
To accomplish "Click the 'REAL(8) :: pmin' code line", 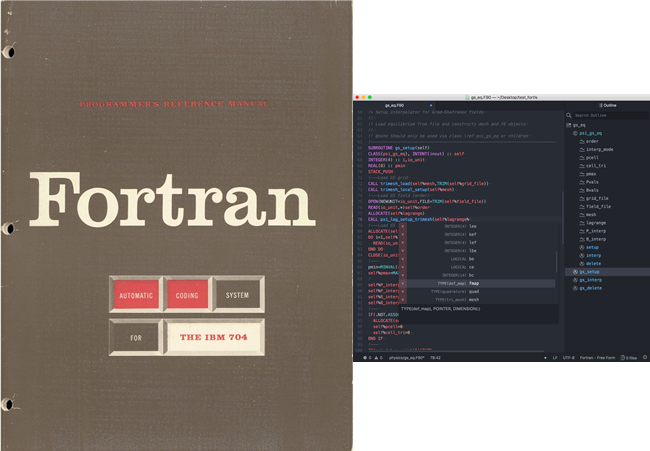I will (x=386, y=166).
